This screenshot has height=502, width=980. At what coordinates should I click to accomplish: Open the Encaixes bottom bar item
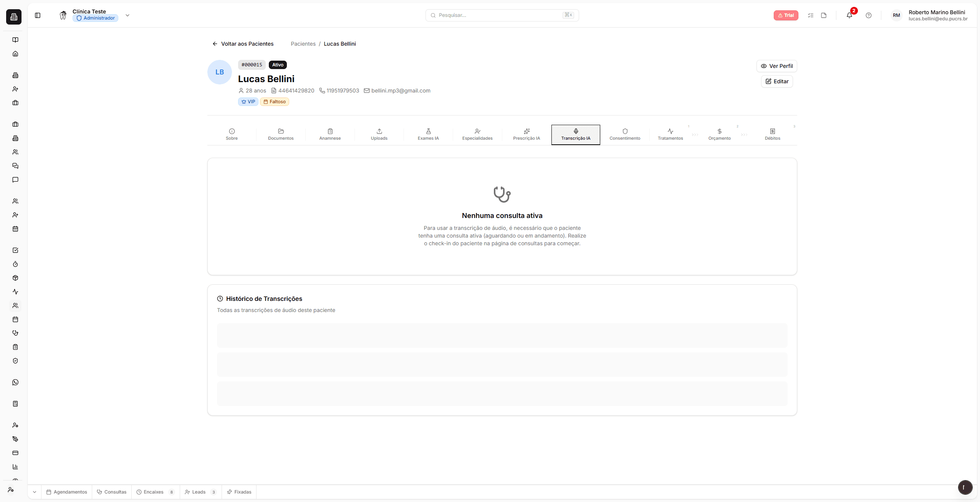coord(154,492)
